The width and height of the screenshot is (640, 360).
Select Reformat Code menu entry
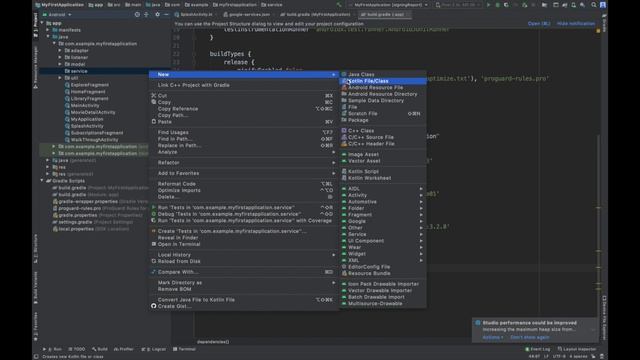tap(243, 184)
